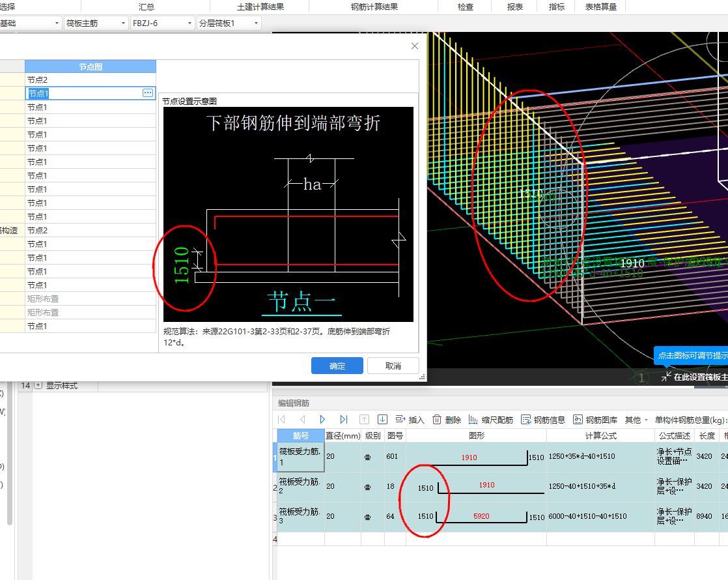Open the 钢筋计算结果 ribbon tab
The height and width of the screenshot is (580, 728).
click(x=374, y=7)
